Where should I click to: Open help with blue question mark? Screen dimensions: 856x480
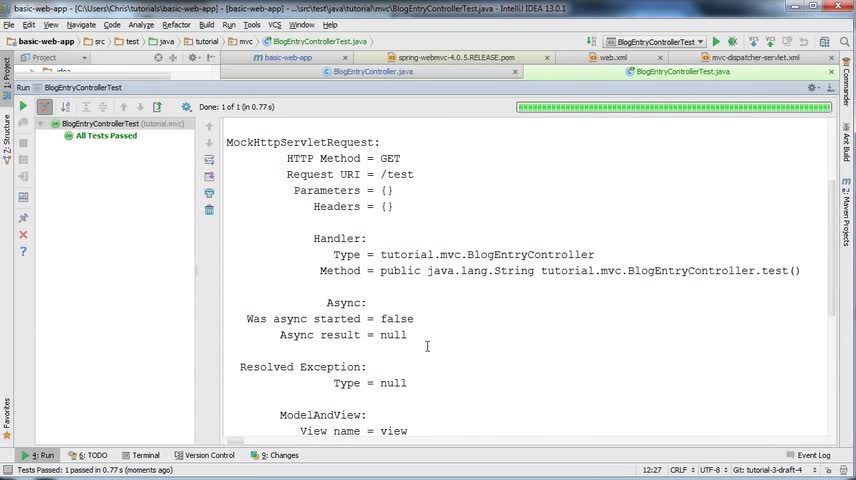coord(23,251)
